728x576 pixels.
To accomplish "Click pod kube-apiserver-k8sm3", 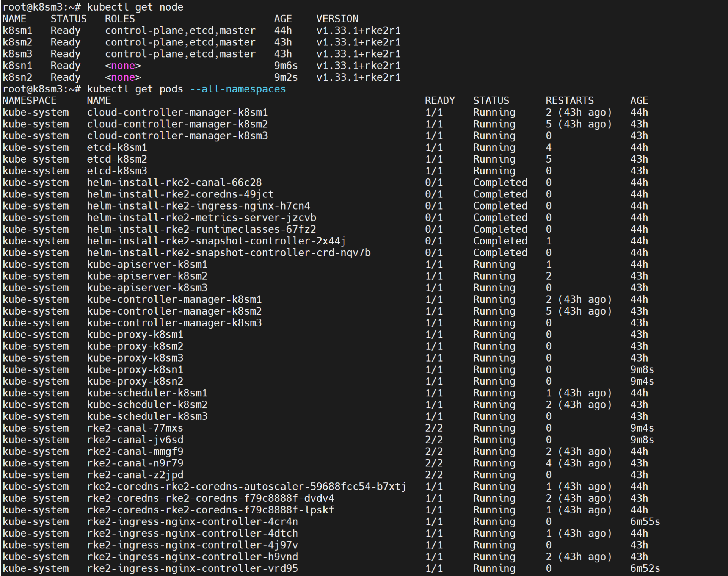I will click(x=147, y=288).
